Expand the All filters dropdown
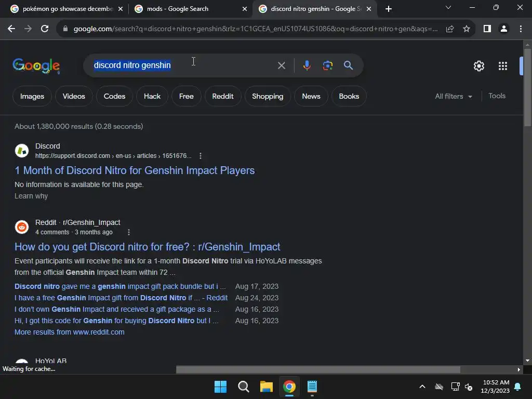 point(454,96)
